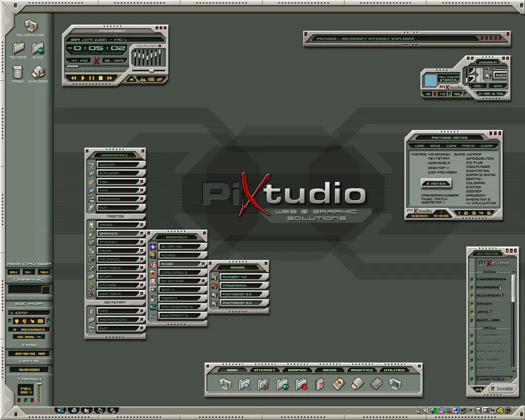Expand the Adobe submenu entry
The height and width of the screenshot is (420, 525).
click(182, 264)
